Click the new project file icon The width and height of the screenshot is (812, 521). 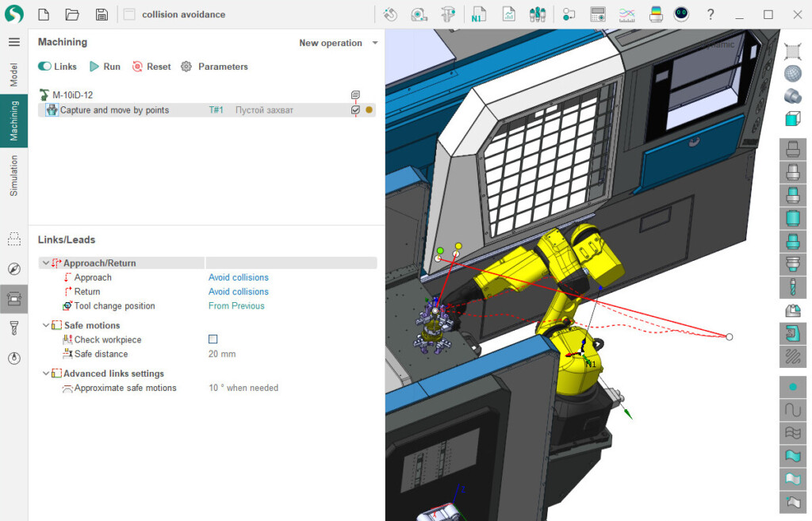tap(44, 14)
